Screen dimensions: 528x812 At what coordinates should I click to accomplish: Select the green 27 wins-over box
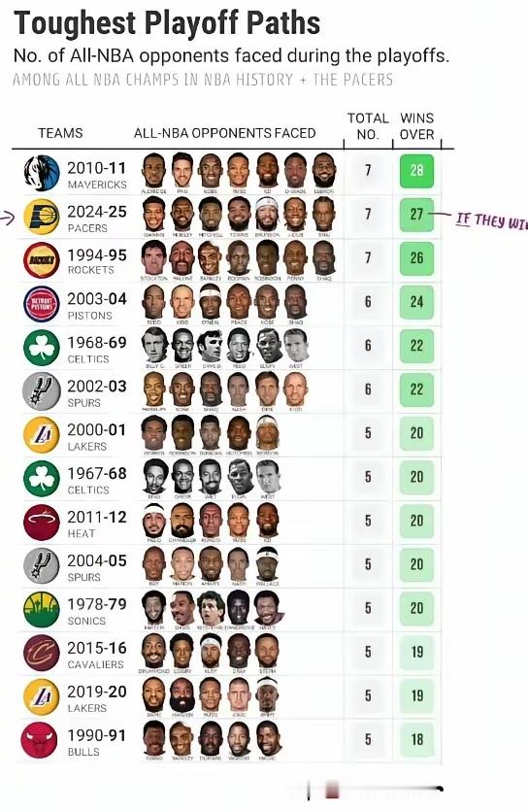coord(416,215)
